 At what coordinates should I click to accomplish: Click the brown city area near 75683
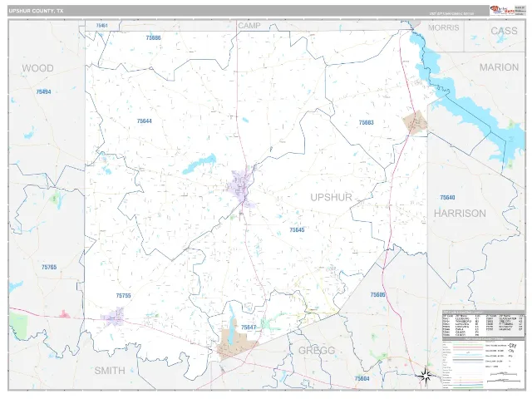(415, 122)
